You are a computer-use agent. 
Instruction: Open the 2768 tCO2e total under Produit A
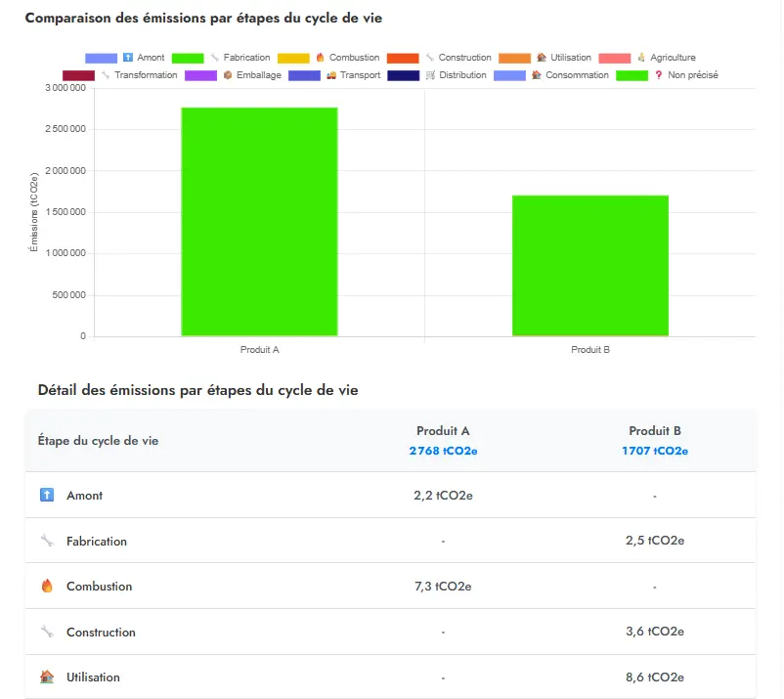[443, 452]
